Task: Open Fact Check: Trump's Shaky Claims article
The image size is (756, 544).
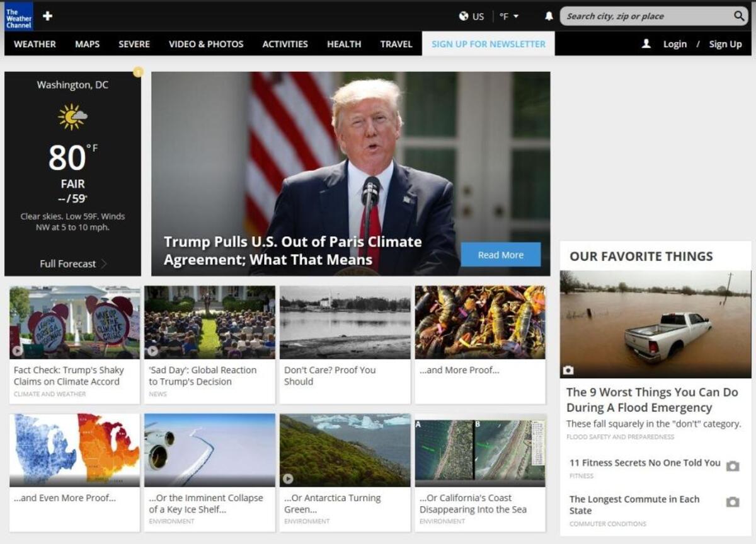Action: pos(69,376)
